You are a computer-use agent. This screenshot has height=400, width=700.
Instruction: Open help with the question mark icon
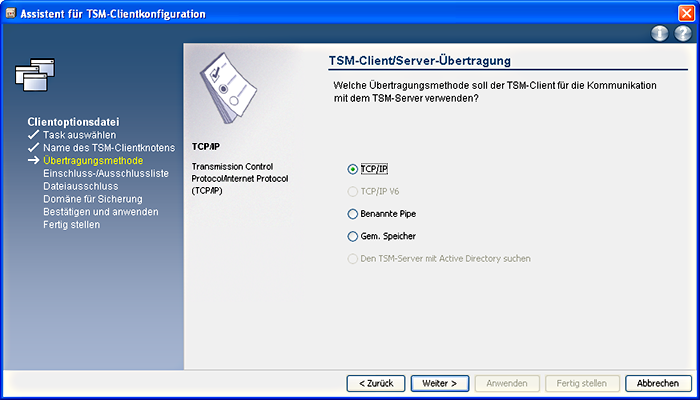click(683, 33)
